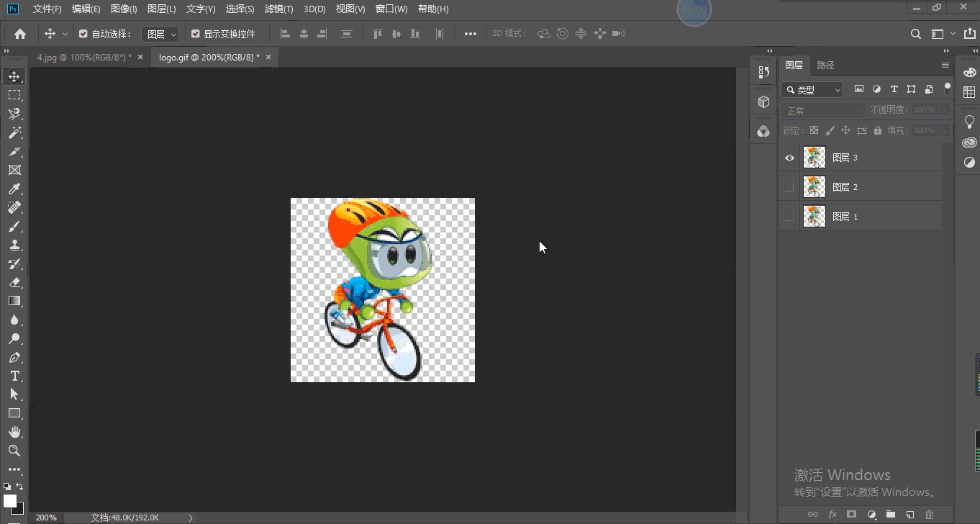The image size is (980, 524).
Task: Show 图层 1 visibility box
Action: 789,217
